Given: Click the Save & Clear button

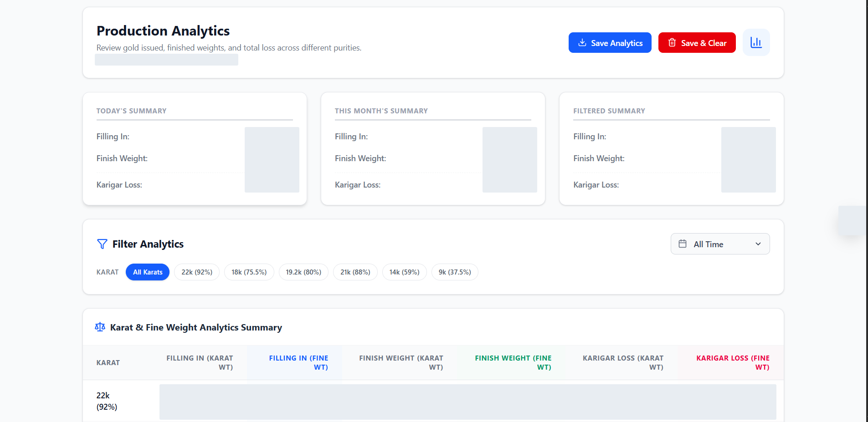Looking at the screenshot, I should coord(697,43).
